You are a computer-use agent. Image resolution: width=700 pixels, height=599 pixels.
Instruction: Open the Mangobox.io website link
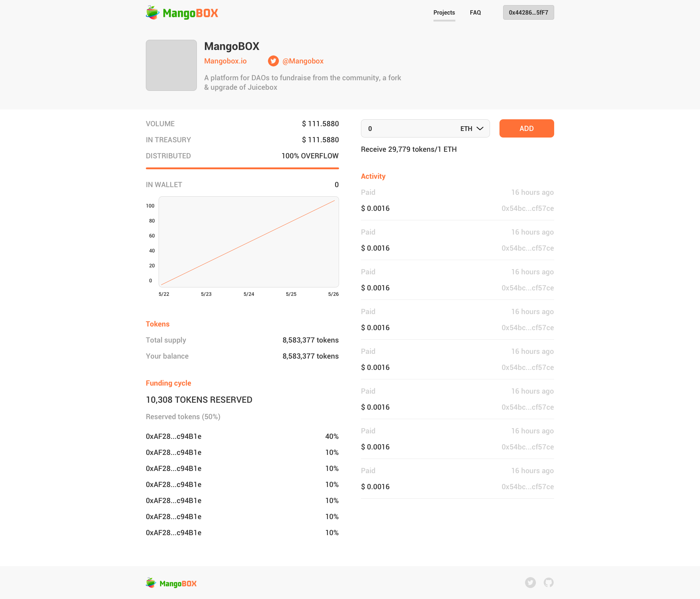click(x=225, y=61)
